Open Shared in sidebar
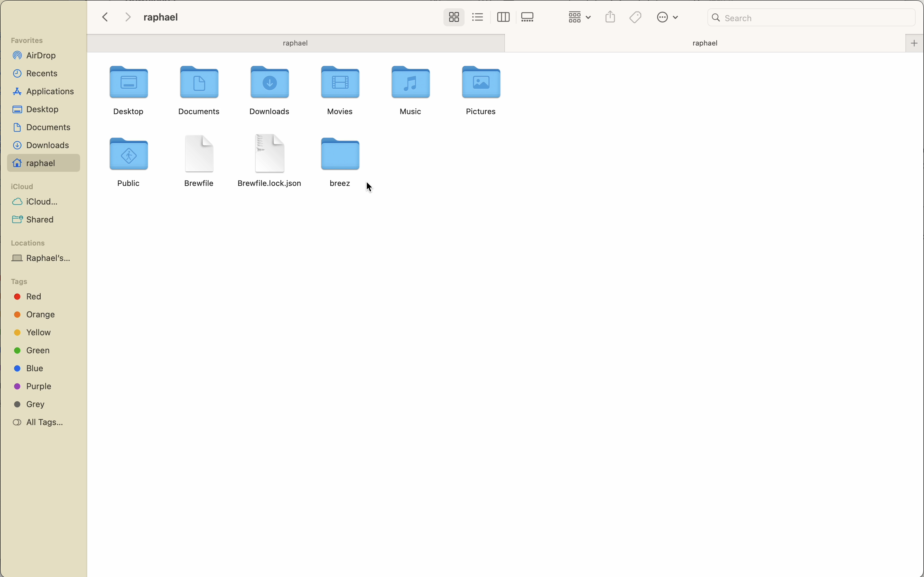The height and width of the screenshot is (577, 924). pyautogui.click(x=44, y=220)
